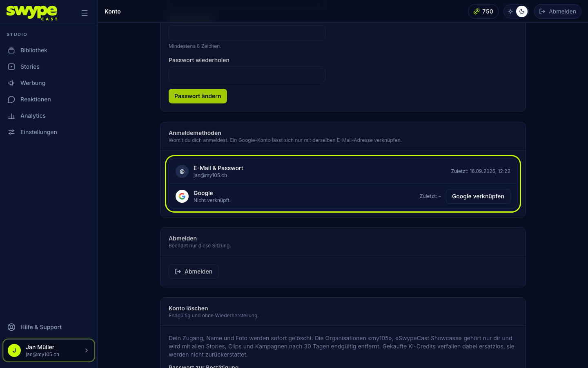Image resolution: width=588 pixels, height=368 pixels.
Task: Go to Stories in the sidebar
Action: 49,67
